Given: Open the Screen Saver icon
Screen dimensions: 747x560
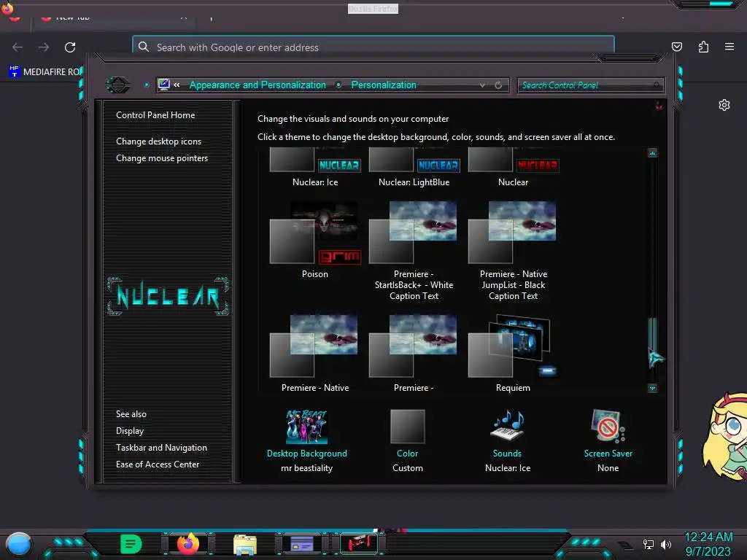Looking at the screenshot, I should point(608,426).
